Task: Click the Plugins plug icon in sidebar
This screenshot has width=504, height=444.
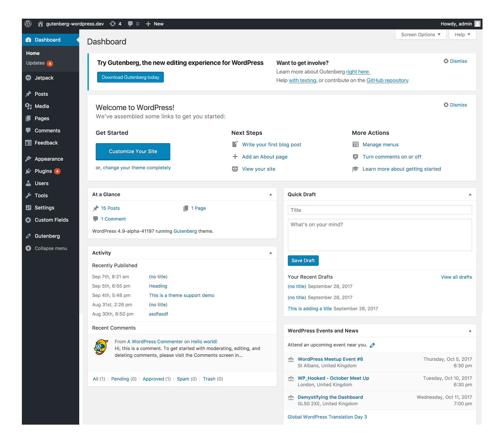Action: click(x=28, y=171)
